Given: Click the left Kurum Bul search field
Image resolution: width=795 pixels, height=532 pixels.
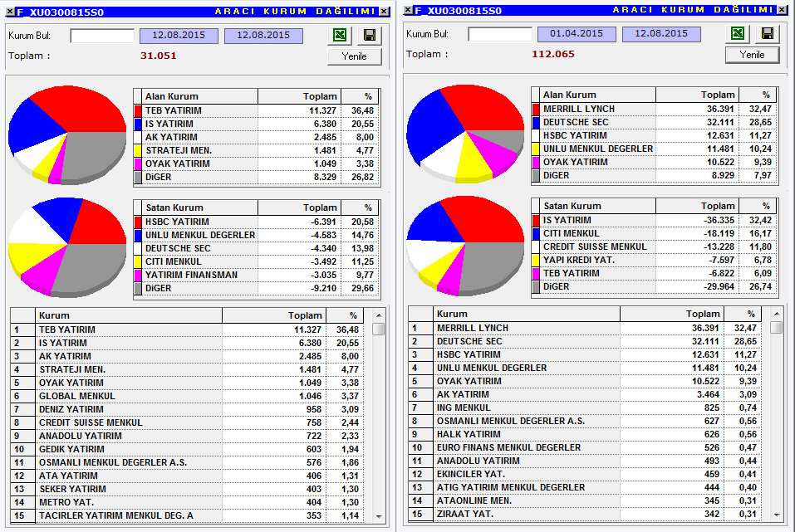Looking at the screenshot, I should [102, 36].
